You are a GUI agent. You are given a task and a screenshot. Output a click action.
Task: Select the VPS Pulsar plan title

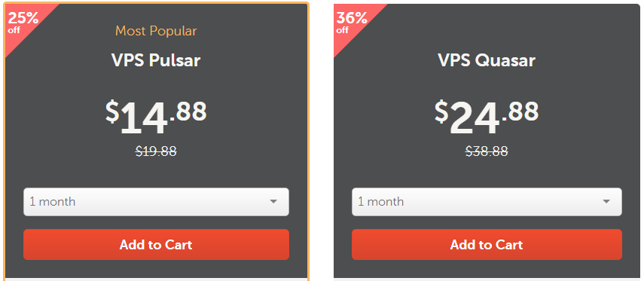[x=156, y=60]
